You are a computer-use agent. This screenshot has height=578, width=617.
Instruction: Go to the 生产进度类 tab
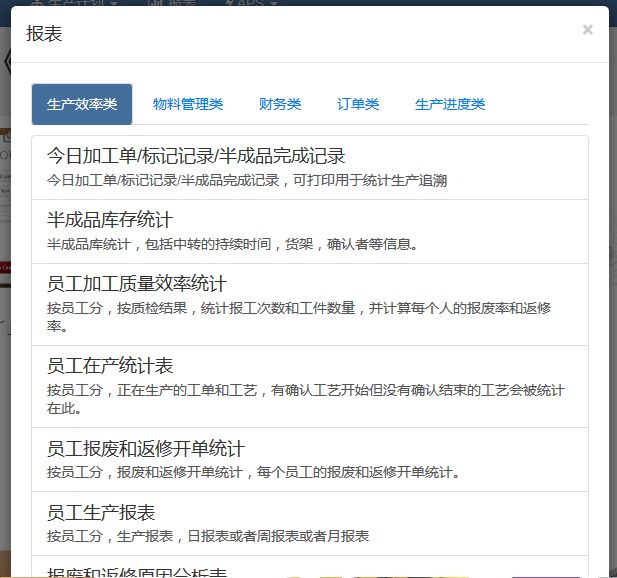450,104
